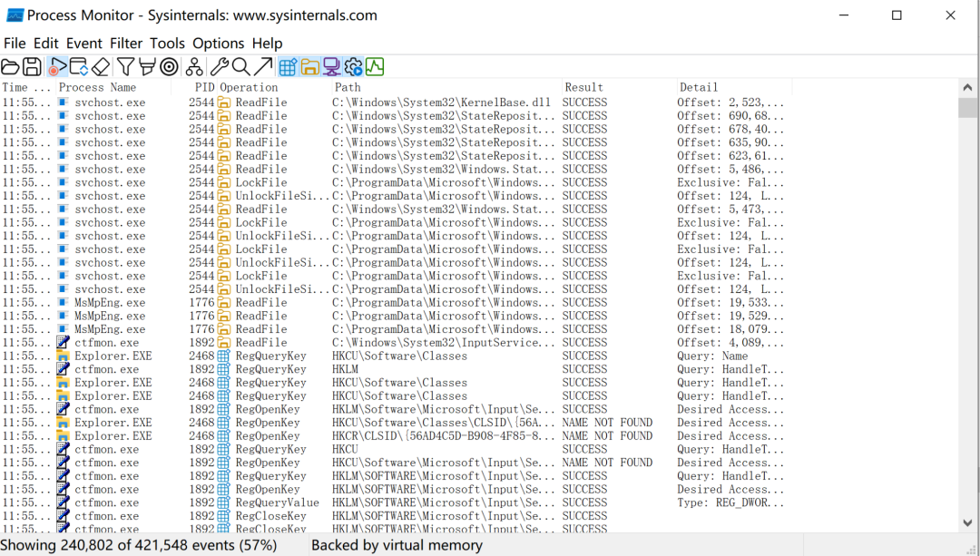Toggle event capture with the Capture icon
Viewport: 980px width, 556px height.
(x=57, y=67)
